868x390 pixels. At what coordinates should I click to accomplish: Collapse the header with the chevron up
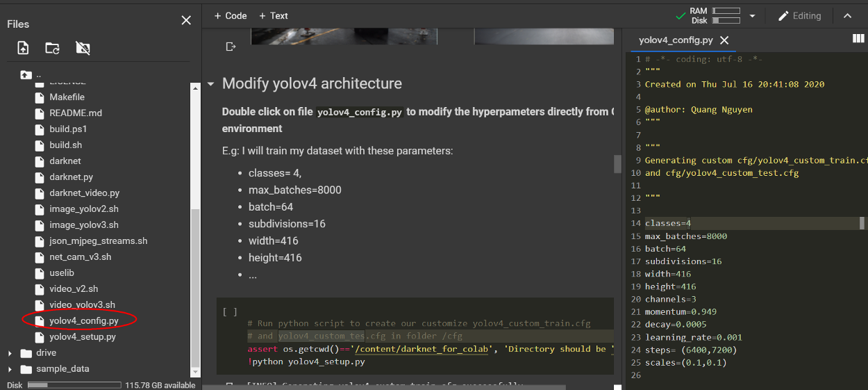(847, 15)
